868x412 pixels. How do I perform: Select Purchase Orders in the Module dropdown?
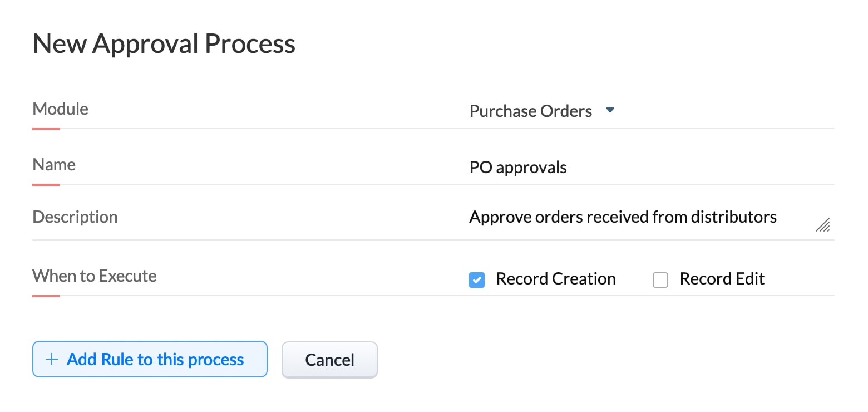click(x=530, y=111)
